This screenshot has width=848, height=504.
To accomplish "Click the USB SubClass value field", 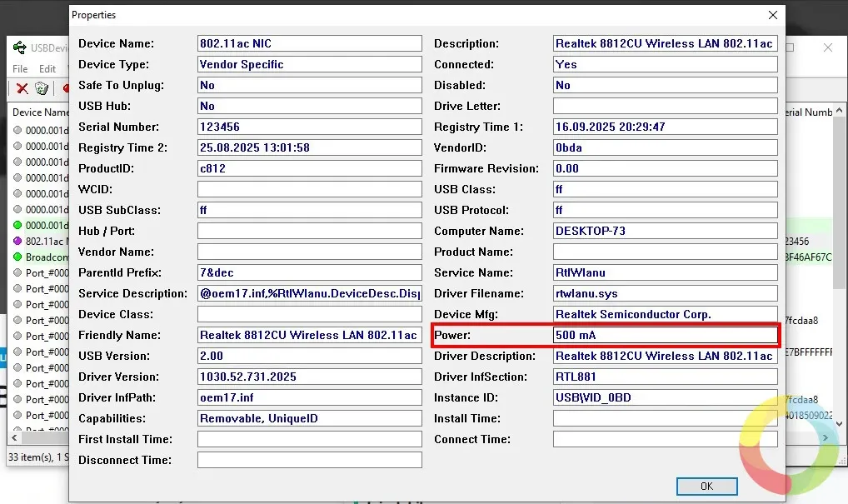I will (x=309, y=210).
